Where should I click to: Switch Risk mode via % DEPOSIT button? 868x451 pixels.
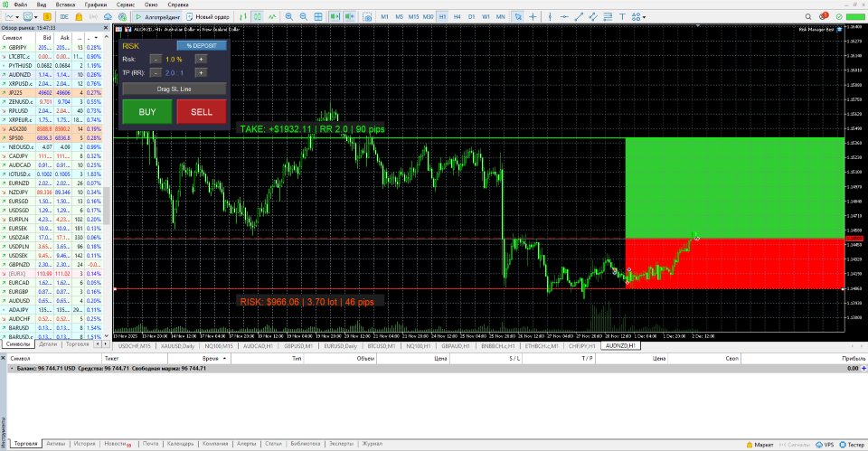tap(202, 45)
